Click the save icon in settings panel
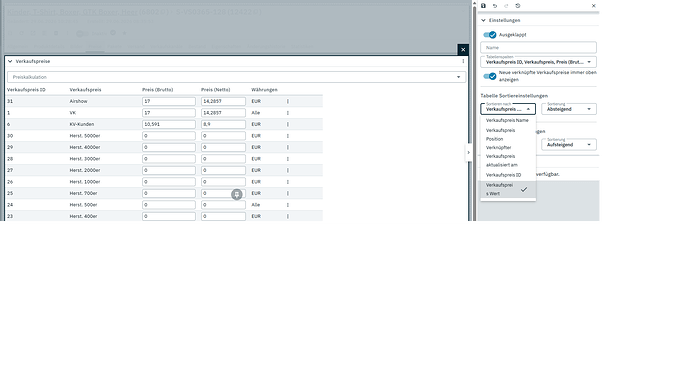Screen dimensions: 690x370 483,6
